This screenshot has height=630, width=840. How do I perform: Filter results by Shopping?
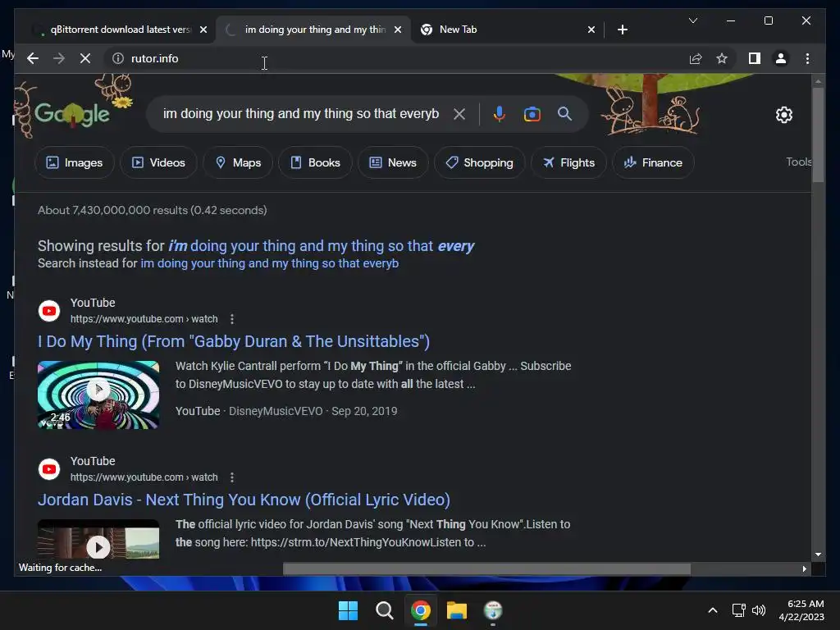tap(479, 162)
